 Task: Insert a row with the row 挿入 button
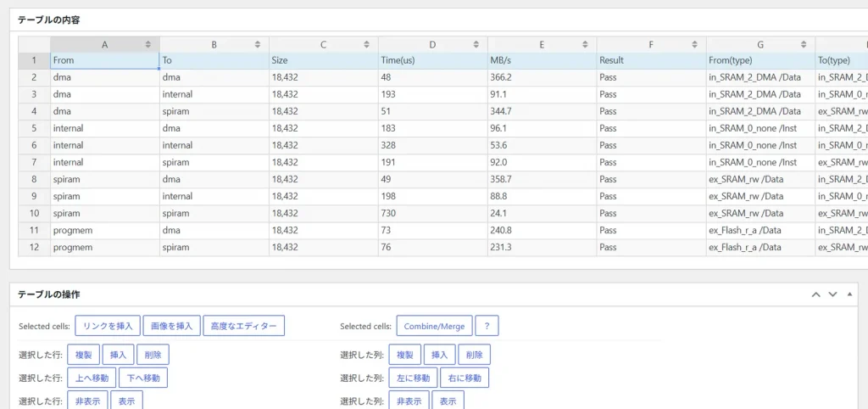click(x=119, y=355)
